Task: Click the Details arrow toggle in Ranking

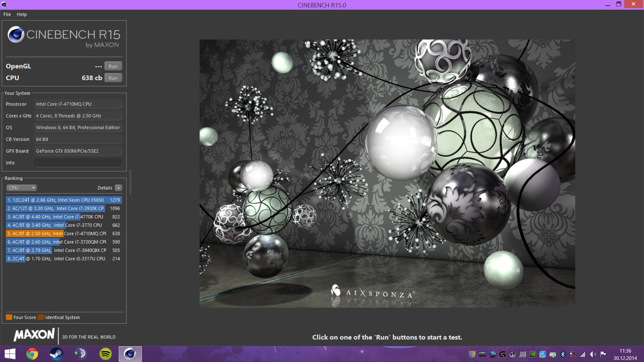Action: pyautogui.click(x=118, y=188)
